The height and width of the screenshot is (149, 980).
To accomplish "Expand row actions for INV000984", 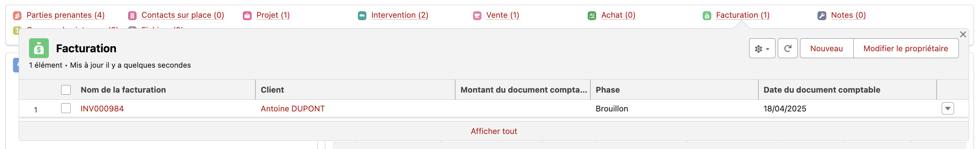I will click(x=947, y=109).
